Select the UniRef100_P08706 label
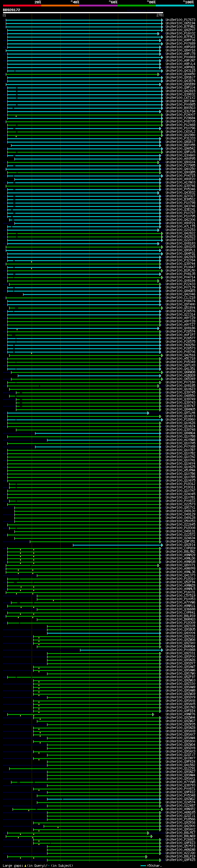The height and width of the screenshot is (868, 197). 180,352
